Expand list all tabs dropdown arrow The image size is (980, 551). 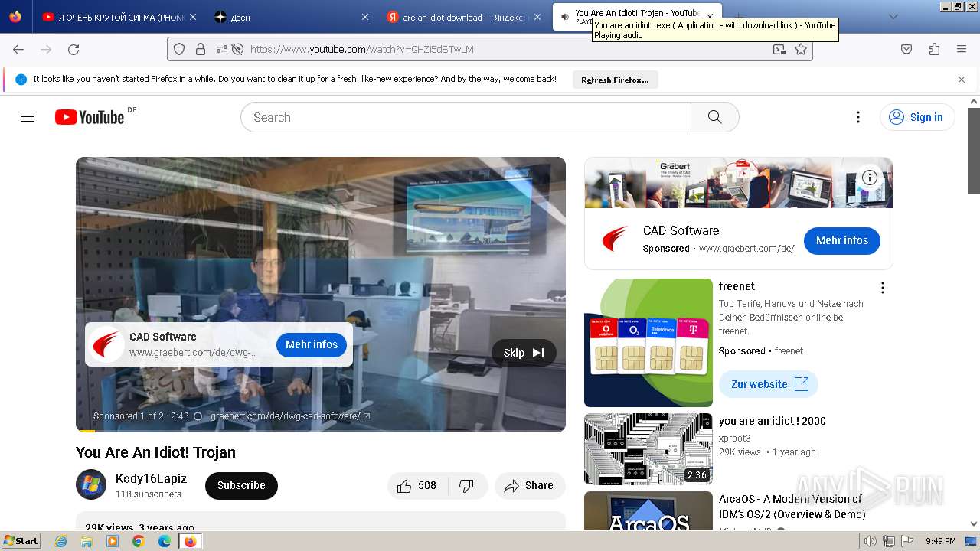[x=893, y=17]
